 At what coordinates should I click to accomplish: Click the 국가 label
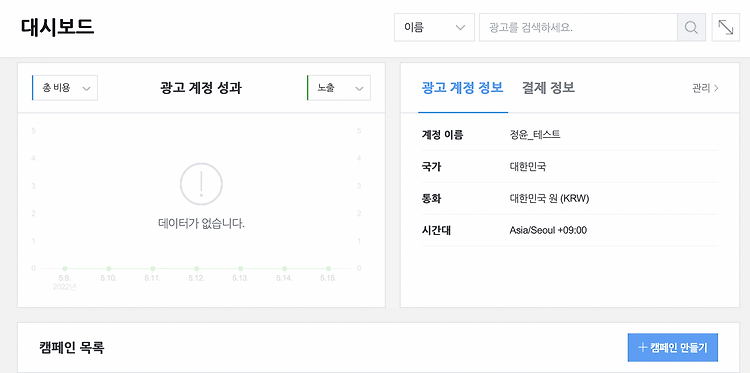(x=431, y=167)
